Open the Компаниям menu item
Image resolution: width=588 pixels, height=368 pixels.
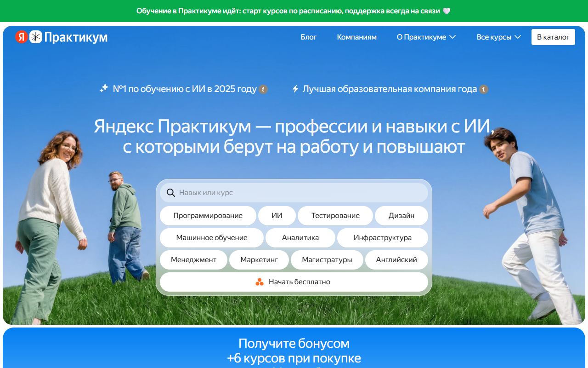click(x=357, y=37)
